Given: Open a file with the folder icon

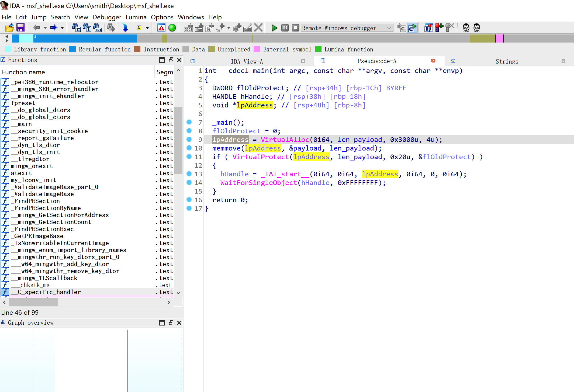Looking at the screenshot, I should [9, 28].
